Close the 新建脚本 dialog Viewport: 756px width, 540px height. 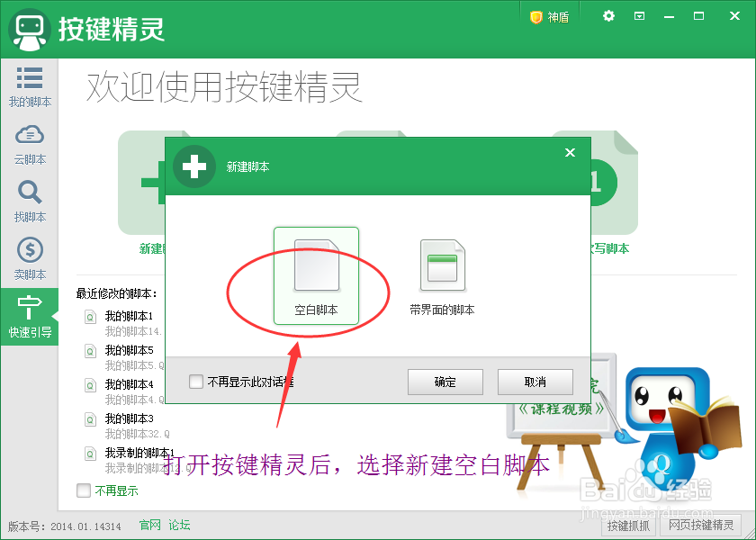[x=570, y=152]
